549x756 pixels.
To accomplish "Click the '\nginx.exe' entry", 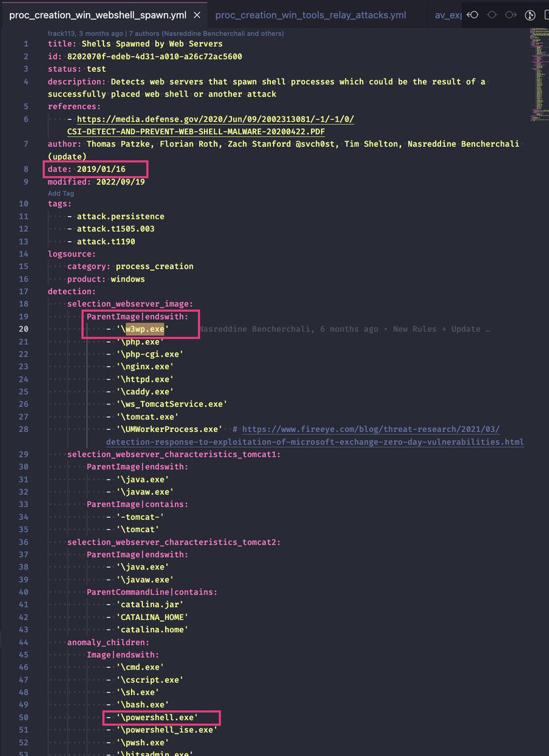I will point(145,367).
